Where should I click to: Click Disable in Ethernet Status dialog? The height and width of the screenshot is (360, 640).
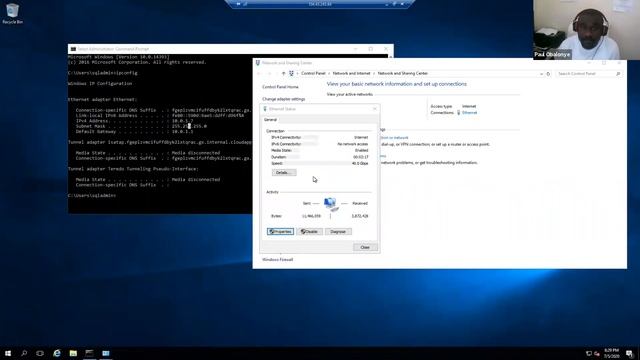pyautogui.click(x=309, y=231)
